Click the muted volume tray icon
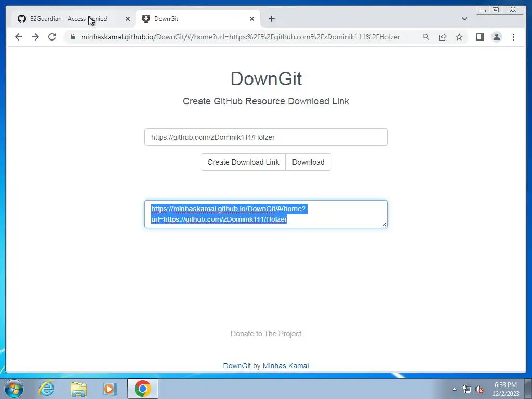 480,389
